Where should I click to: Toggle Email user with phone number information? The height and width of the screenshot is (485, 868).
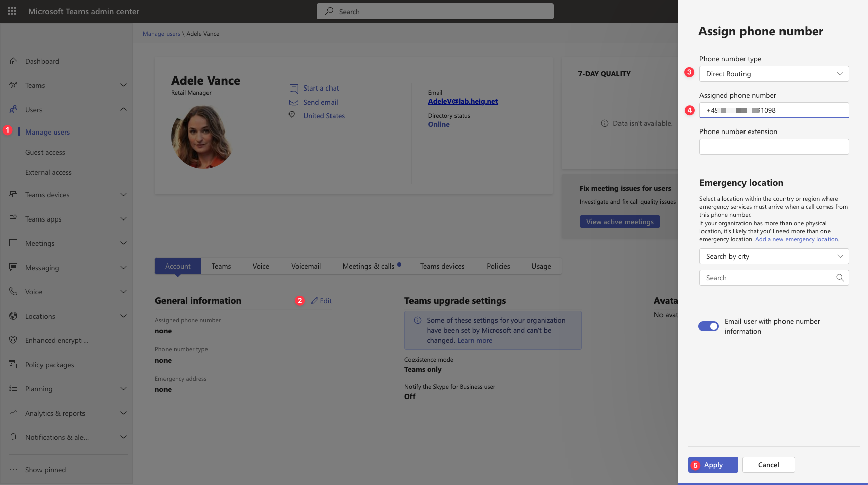pos(709,326)
